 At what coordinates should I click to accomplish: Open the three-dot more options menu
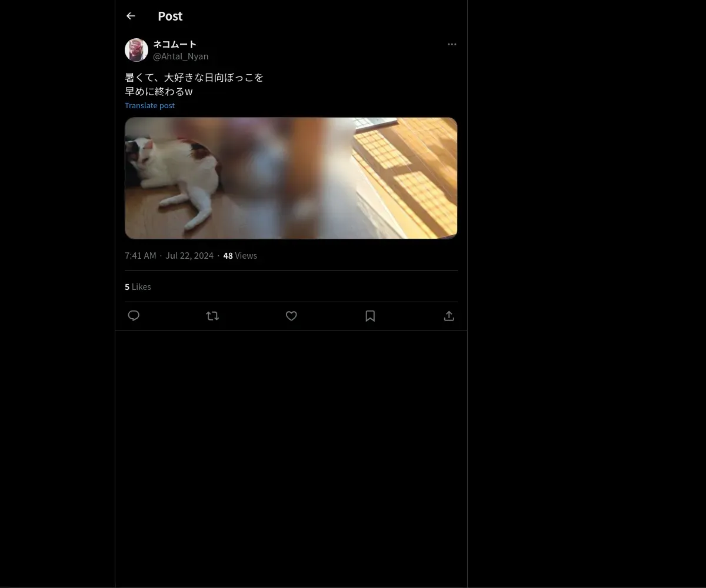(452, 44)
